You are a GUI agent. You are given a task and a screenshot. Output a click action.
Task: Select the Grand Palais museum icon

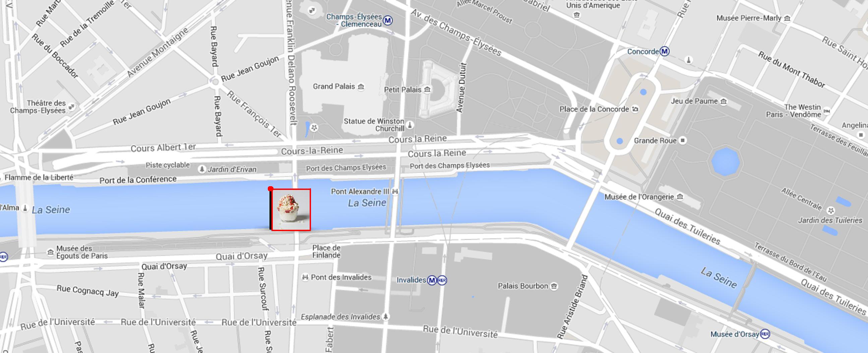tap(361, 87)
